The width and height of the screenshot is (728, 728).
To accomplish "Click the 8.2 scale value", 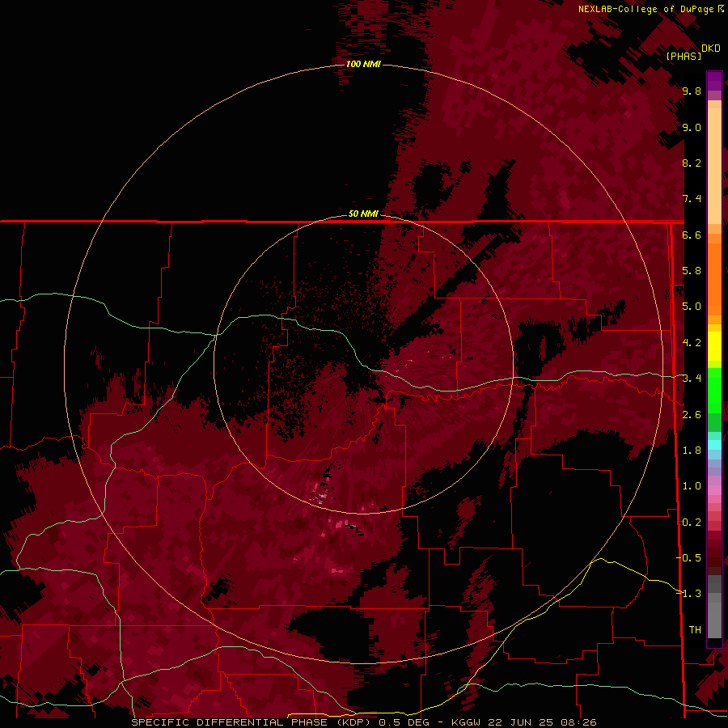I will [x=692, y=163].
